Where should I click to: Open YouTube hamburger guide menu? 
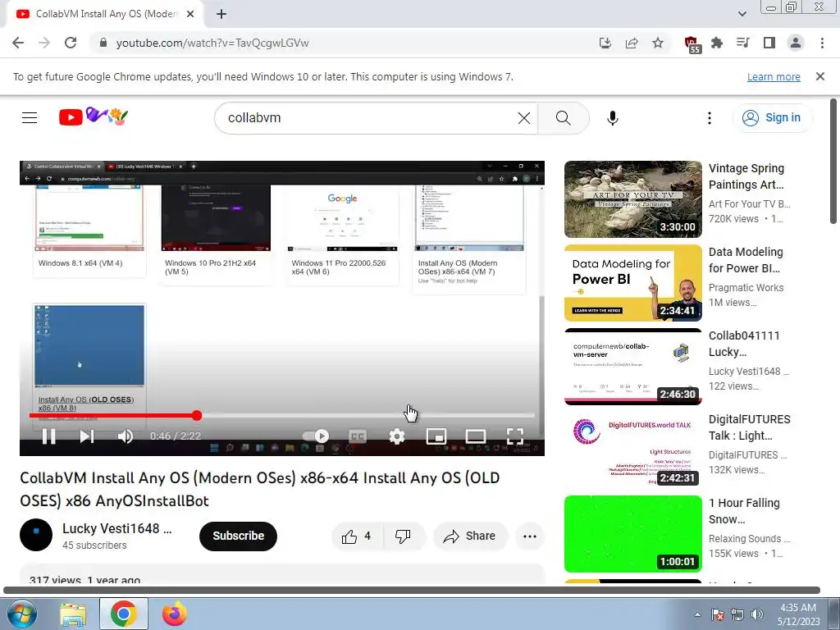tap(30, 117)
